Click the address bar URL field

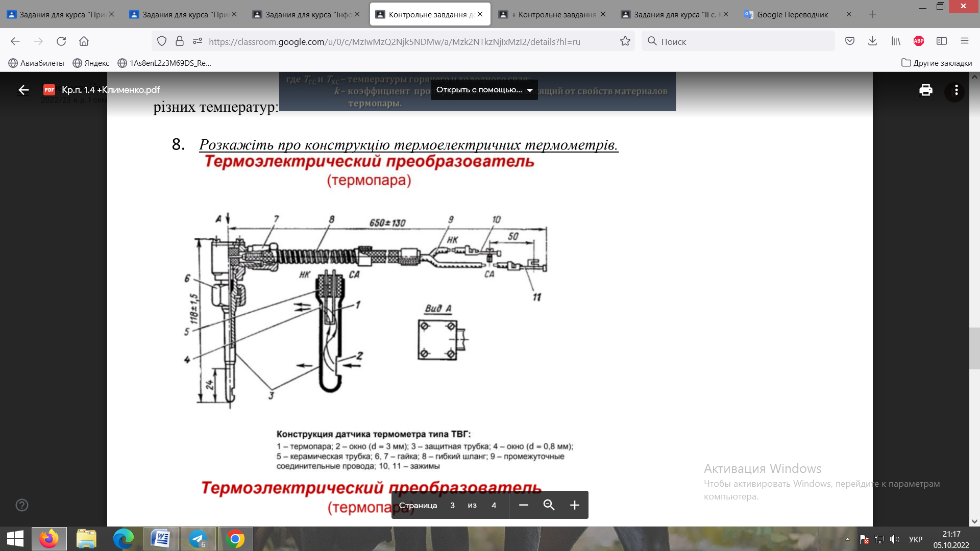[x=394, y=42]
